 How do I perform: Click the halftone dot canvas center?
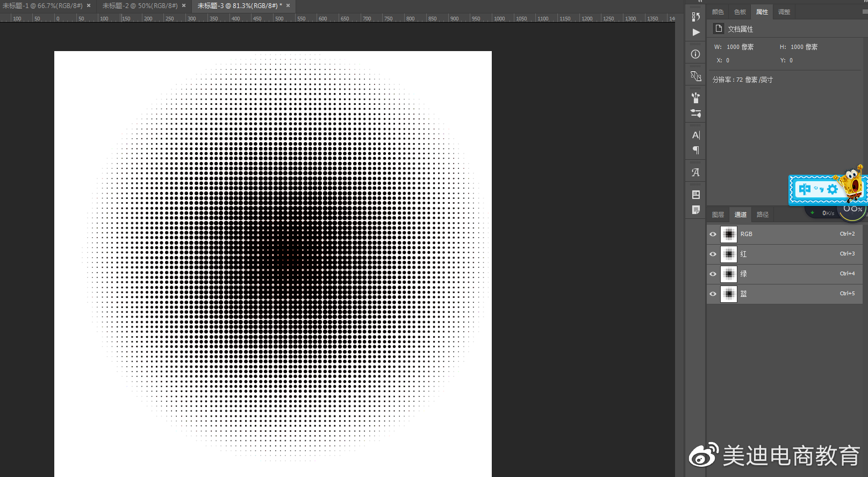[273, 264]
